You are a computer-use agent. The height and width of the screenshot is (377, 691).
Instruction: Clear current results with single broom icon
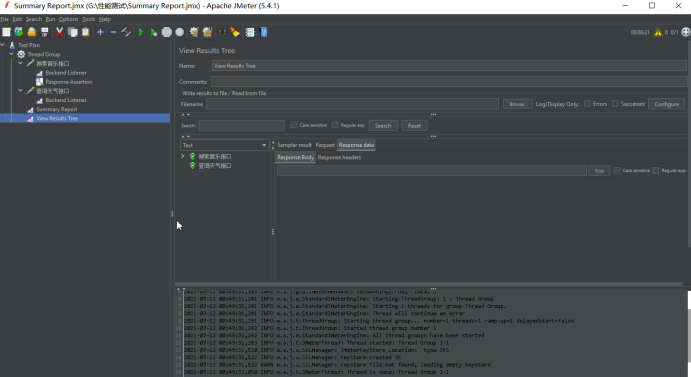[x=194, y=32]
